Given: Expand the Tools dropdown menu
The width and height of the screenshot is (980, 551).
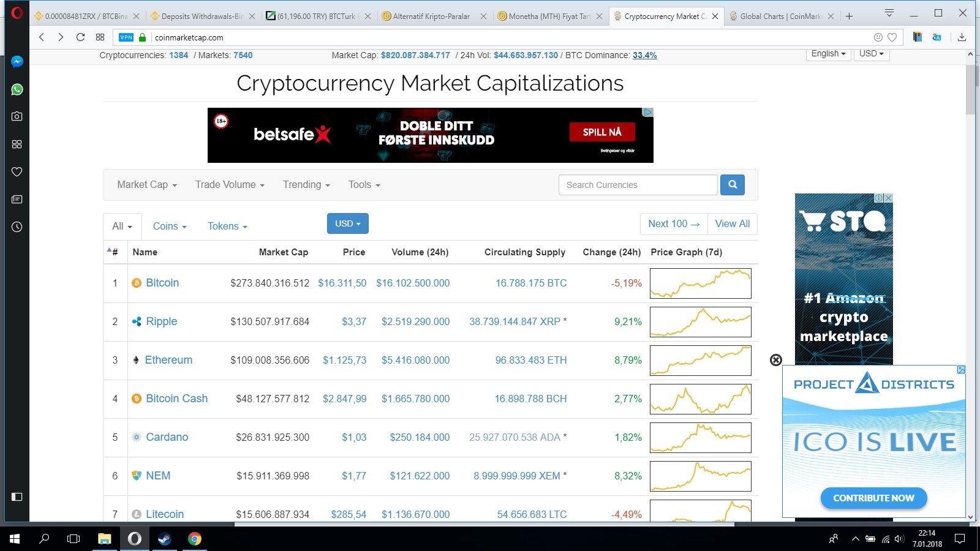Looking at the screenshot, I should tap(364, 185).
